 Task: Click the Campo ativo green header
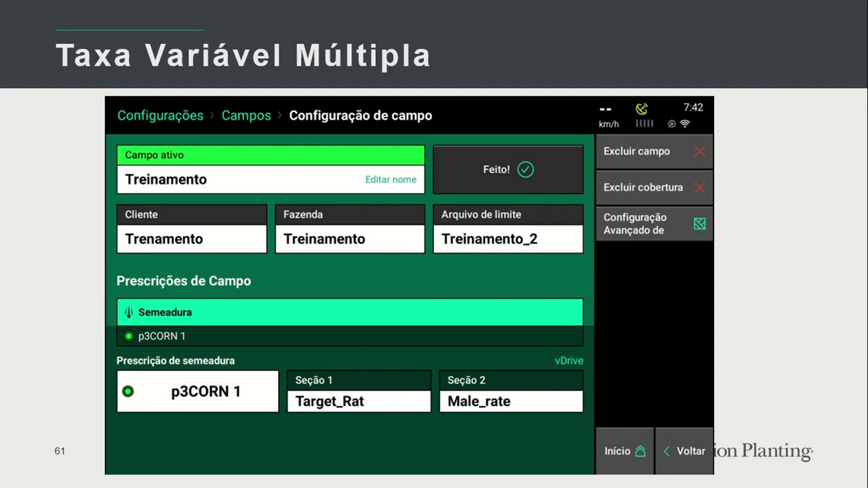click(x=271, y=155)
